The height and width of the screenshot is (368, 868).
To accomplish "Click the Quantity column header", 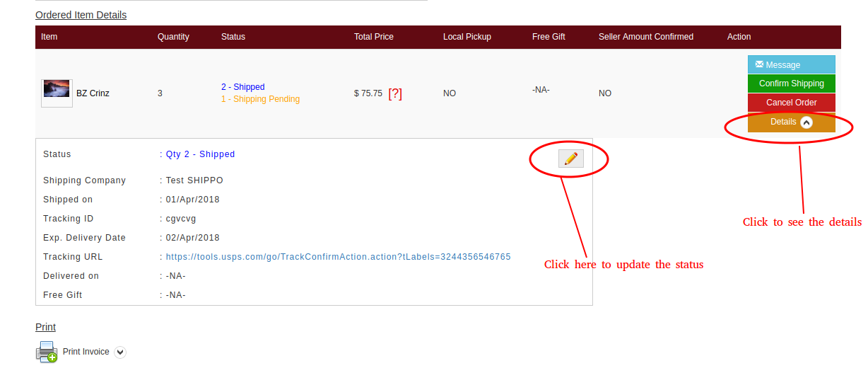I will [x=173, y=37].
